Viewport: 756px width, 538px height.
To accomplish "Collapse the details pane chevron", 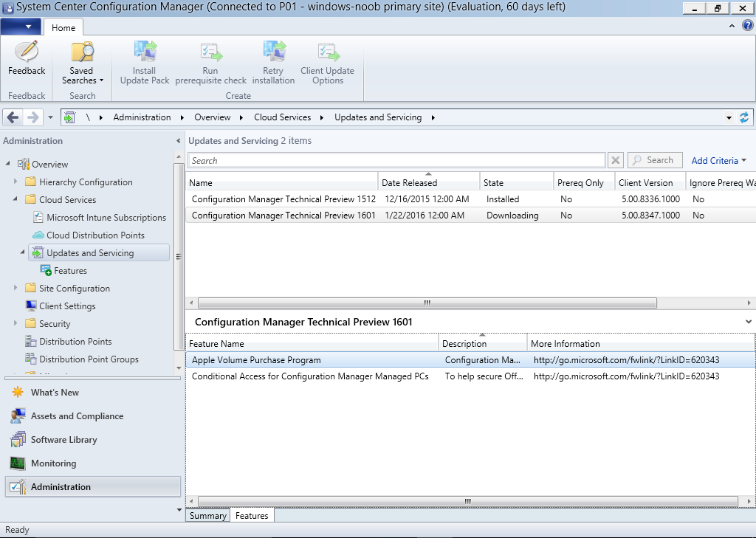I will pyautogui.click(x=749, y=322).
